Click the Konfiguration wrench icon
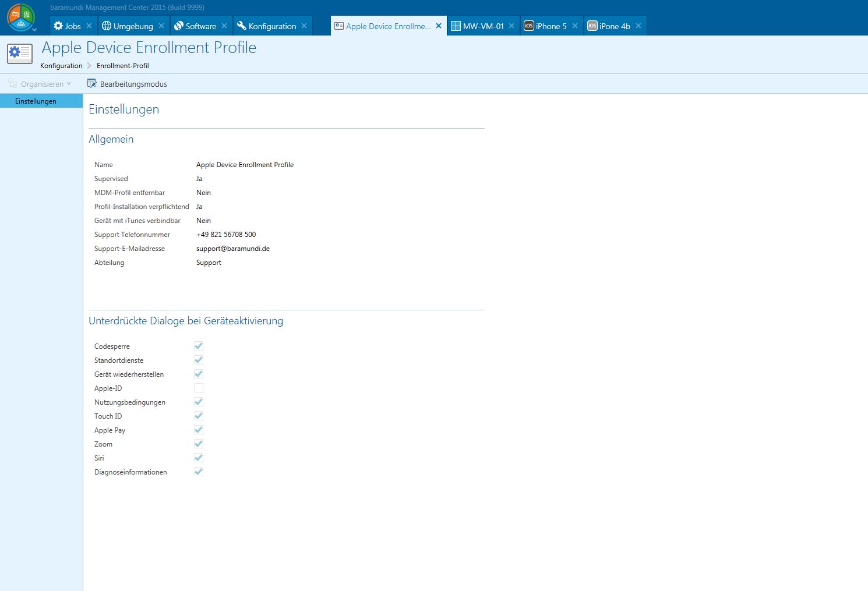Viewport: 868px width, 591px height. point(241,26)
